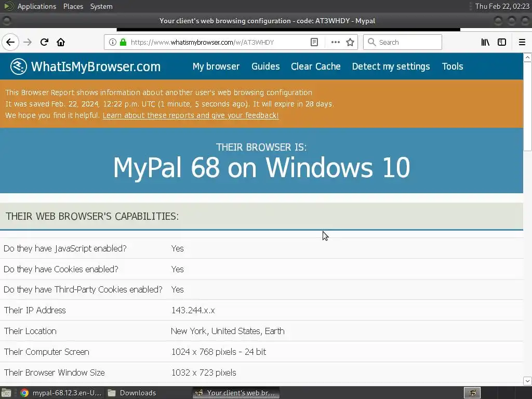This screenshot has width=532, height=399.
Task: Switch to mypal-68.12.3 taskbar window
Action: [61, 393]
